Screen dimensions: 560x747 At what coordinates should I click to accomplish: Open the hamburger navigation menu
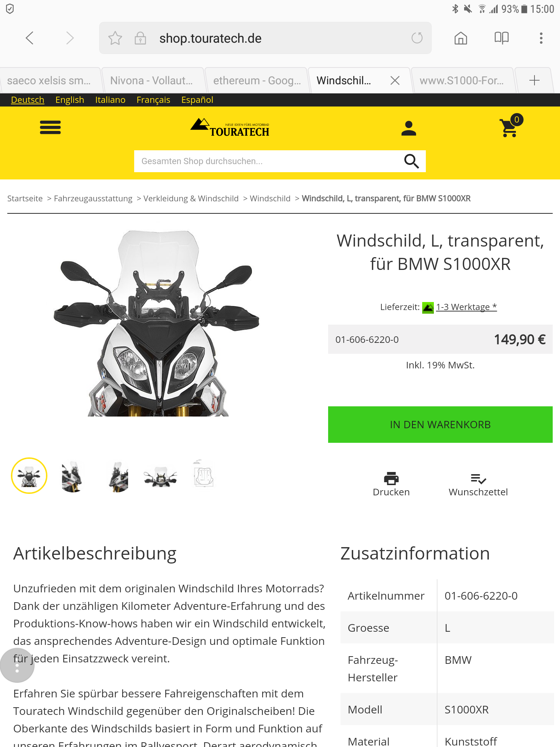(x=50, y=128)
